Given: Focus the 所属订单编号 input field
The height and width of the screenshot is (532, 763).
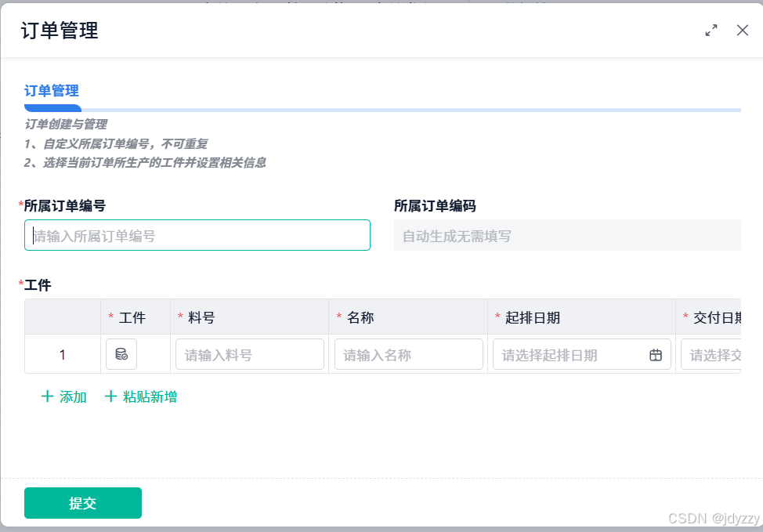Looking at the screenshot, I should (x=197, y=235).
